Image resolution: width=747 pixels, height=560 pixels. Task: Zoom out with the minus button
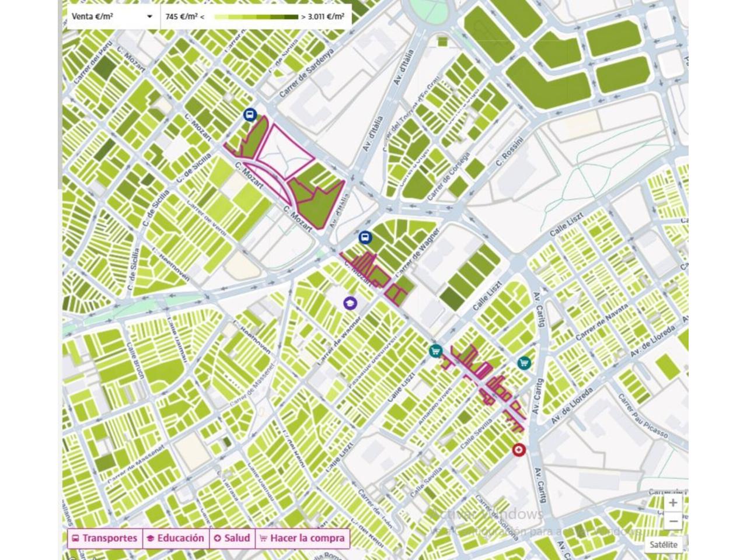pyautogui.click(x=673, y=520)
